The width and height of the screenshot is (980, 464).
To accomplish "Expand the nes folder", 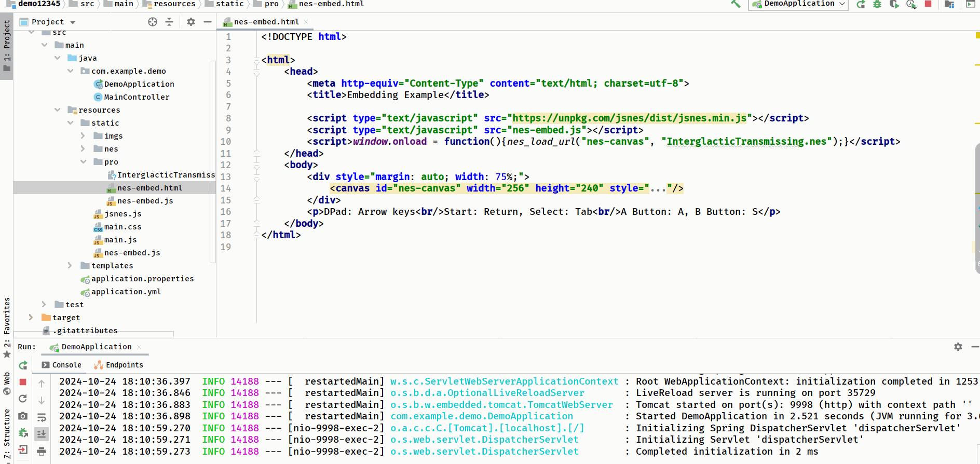I will [x=83, y=149].
